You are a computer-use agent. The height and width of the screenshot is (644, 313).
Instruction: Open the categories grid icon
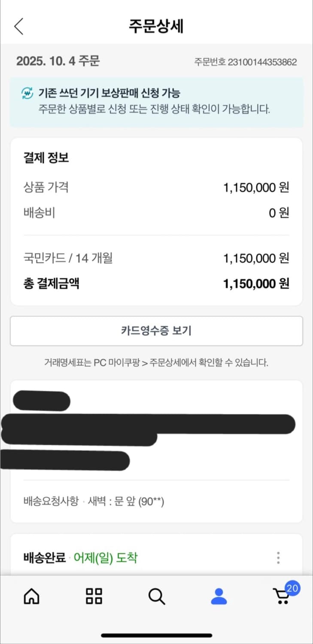94,596
